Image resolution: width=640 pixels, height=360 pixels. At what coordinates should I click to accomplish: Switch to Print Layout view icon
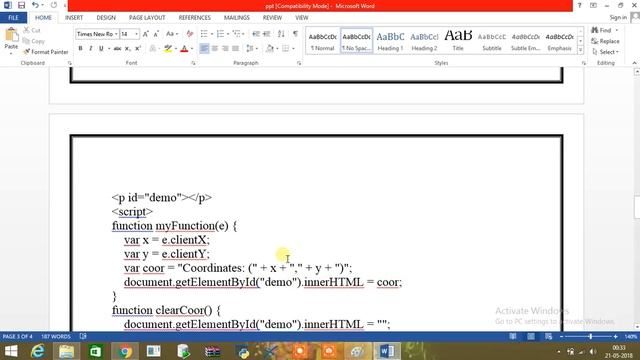[531, 336]
